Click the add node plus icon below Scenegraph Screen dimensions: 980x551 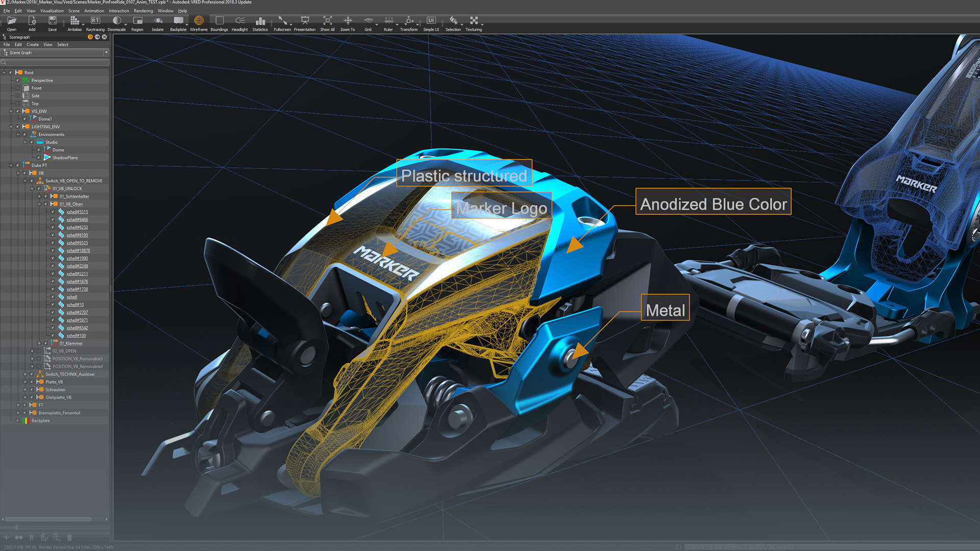[x=7, y=537]
